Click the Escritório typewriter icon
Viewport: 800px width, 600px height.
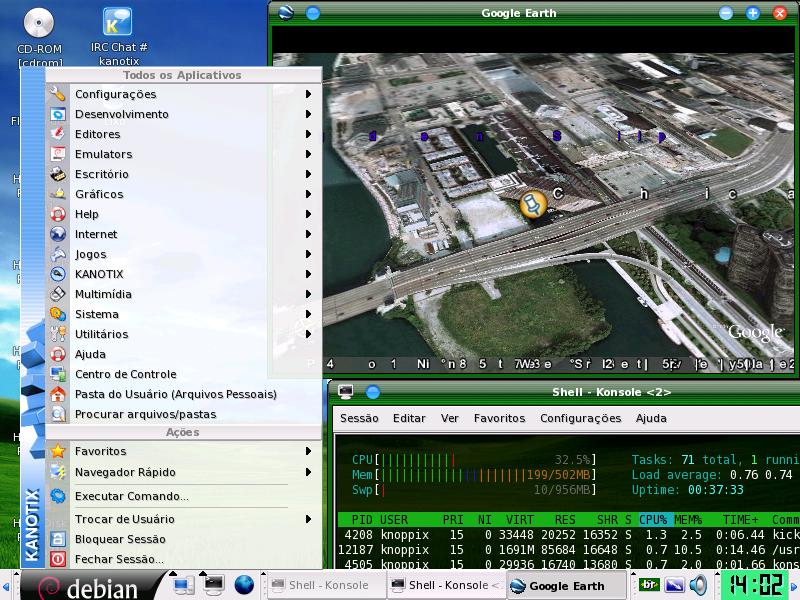click(x=58, y=174)
